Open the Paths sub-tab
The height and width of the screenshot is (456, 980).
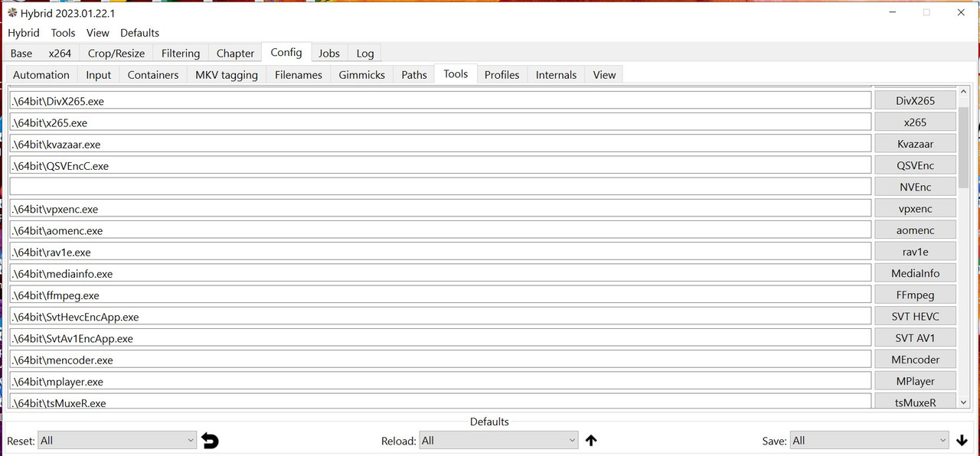[x=414, y=74]
